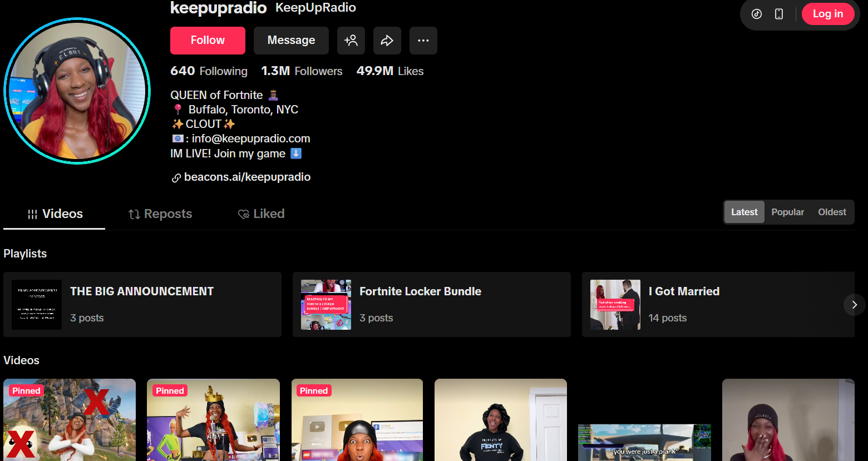The width and height of the screenshot is (868, 461).
Task: Click the share arrow icon button
Action: coord(387,41)
